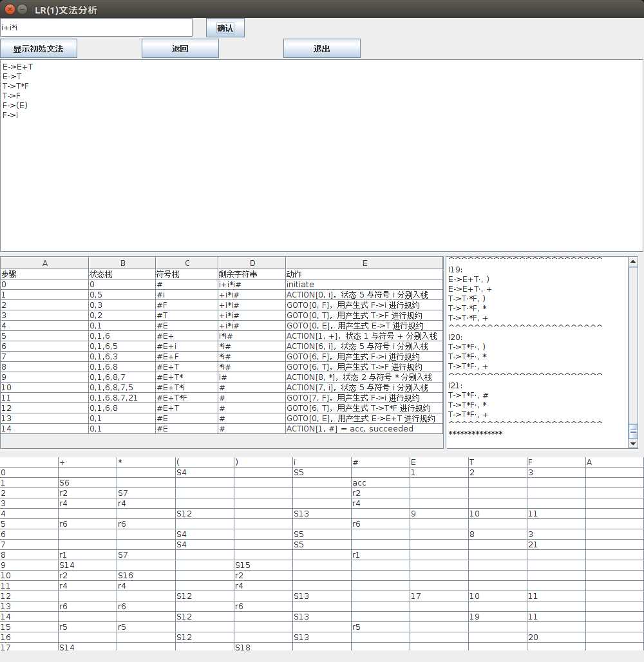Click remaining string cell i+i*i#
The image size is (644, 662).
pos(252,285)
